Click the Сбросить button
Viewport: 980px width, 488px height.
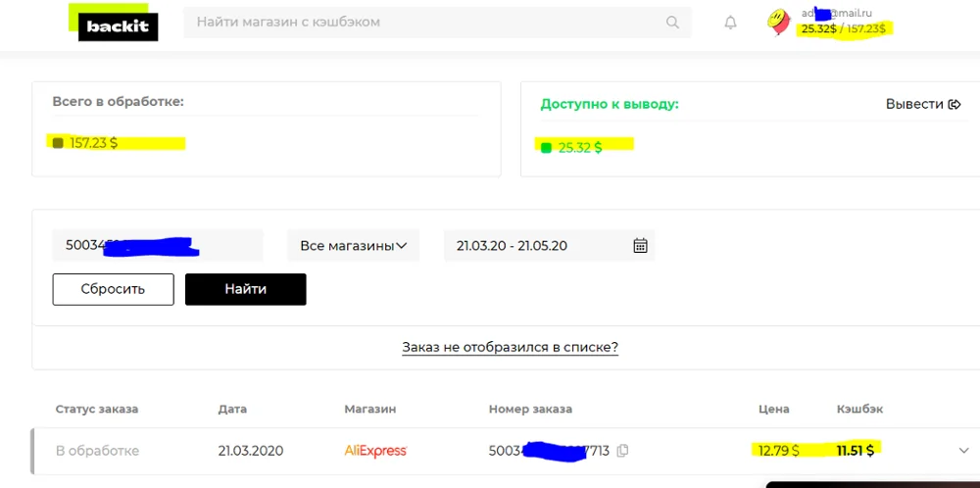[x=113, y=289]
